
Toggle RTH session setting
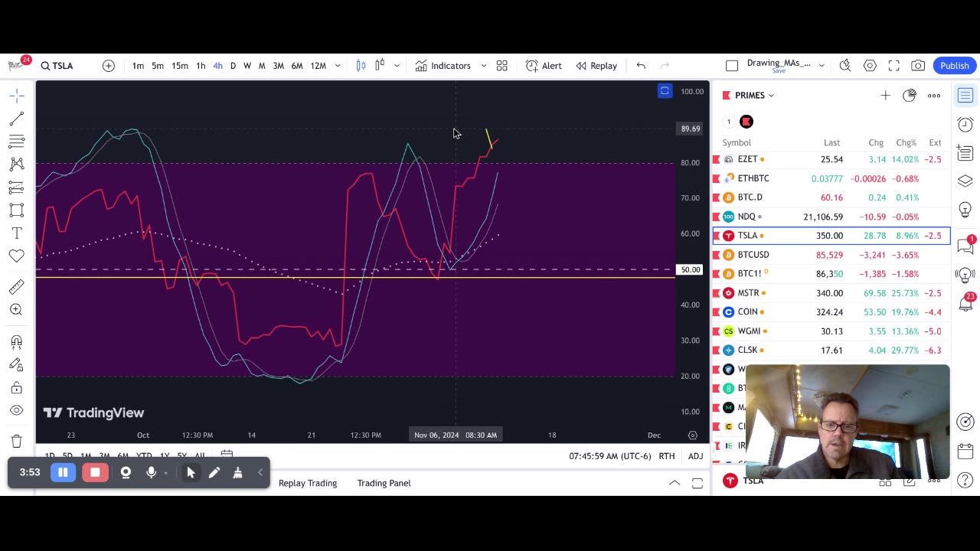667,456
